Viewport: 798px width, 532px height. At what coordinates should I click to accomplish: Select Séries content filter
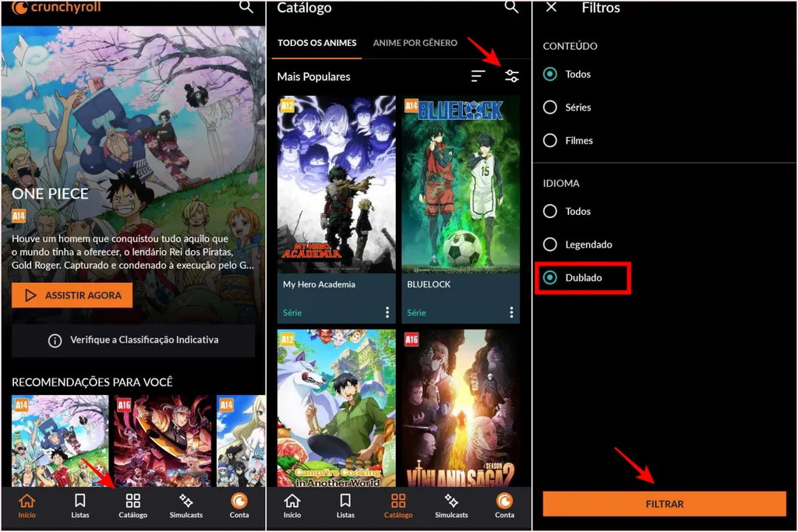[567, 107]
